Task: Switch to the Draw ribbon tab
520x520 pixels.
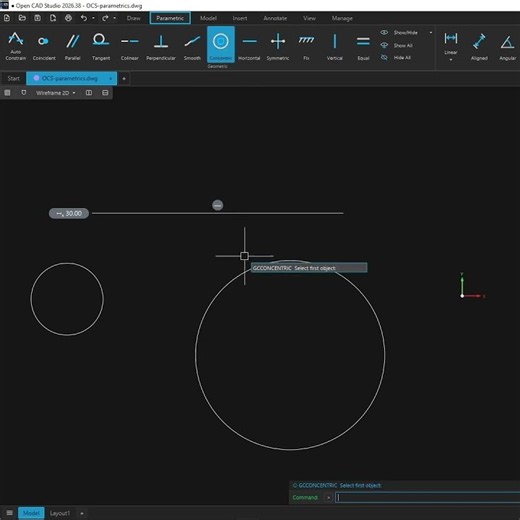Action: [x=133, y=18]
